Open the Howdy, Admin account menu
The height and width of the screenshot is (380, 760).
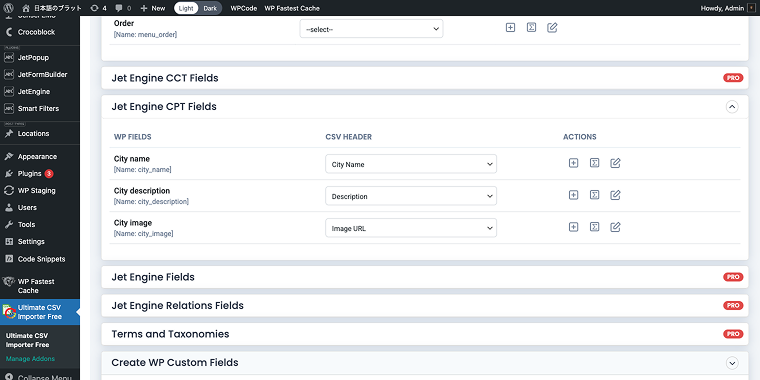click(x=728, y=8)
